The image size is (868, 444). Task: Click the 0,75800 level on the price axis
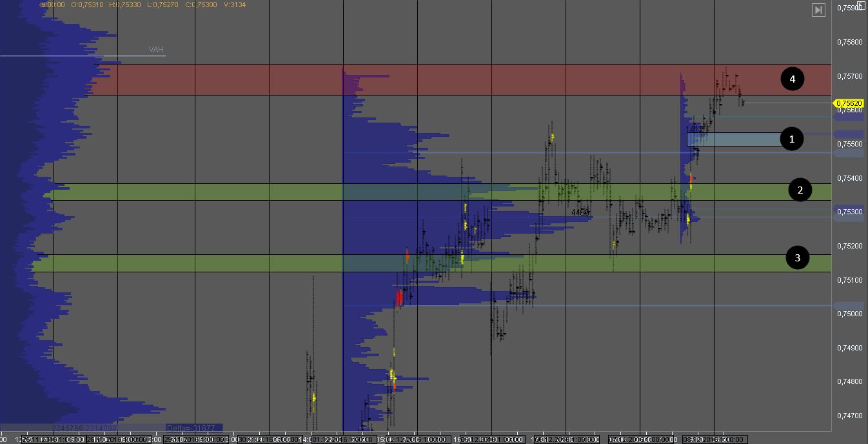(849, 42)
